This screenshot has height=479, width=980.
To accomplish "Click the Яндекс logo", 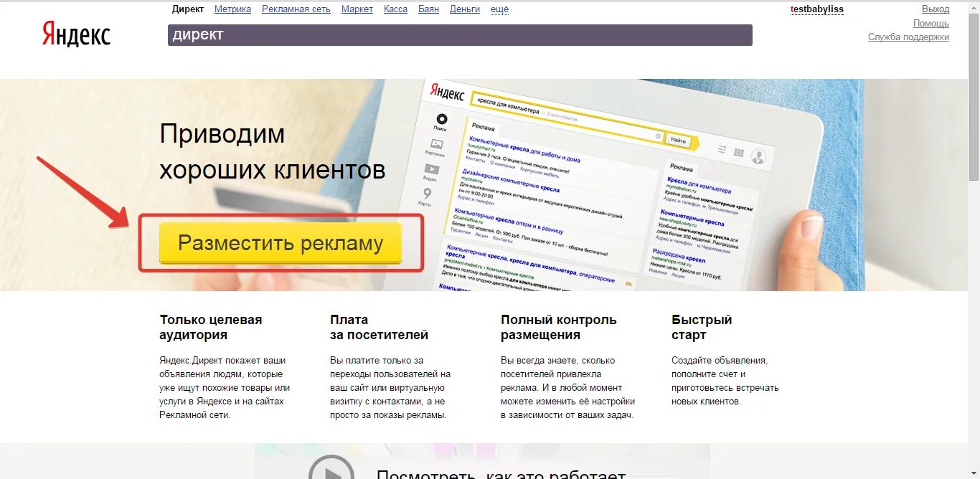I will click(76, 34).
